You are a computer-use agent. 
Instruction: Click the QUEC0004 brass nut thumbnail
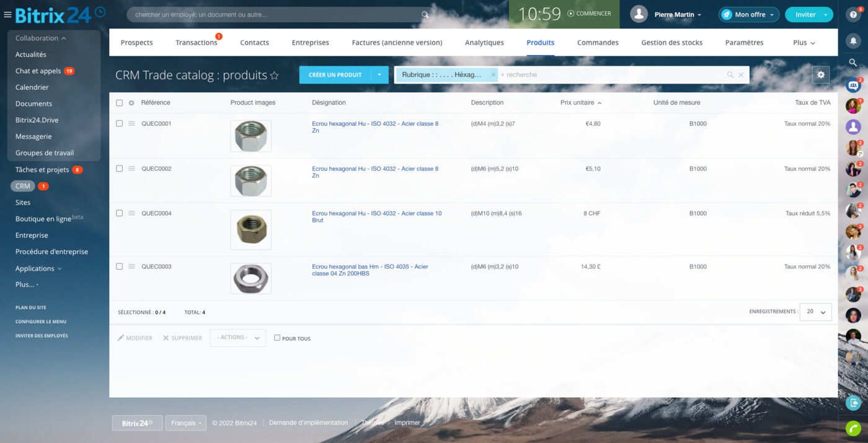[251, 230]
